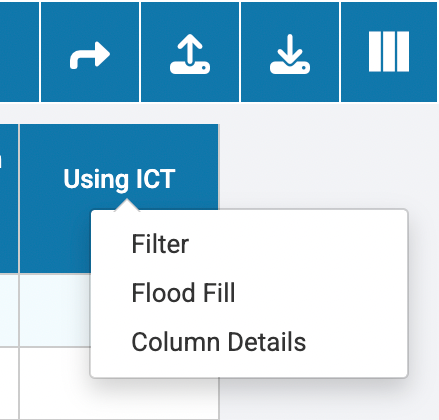Select the second-row cell in the left column
This screenshot has width=439, height=420.
(9, 383)
